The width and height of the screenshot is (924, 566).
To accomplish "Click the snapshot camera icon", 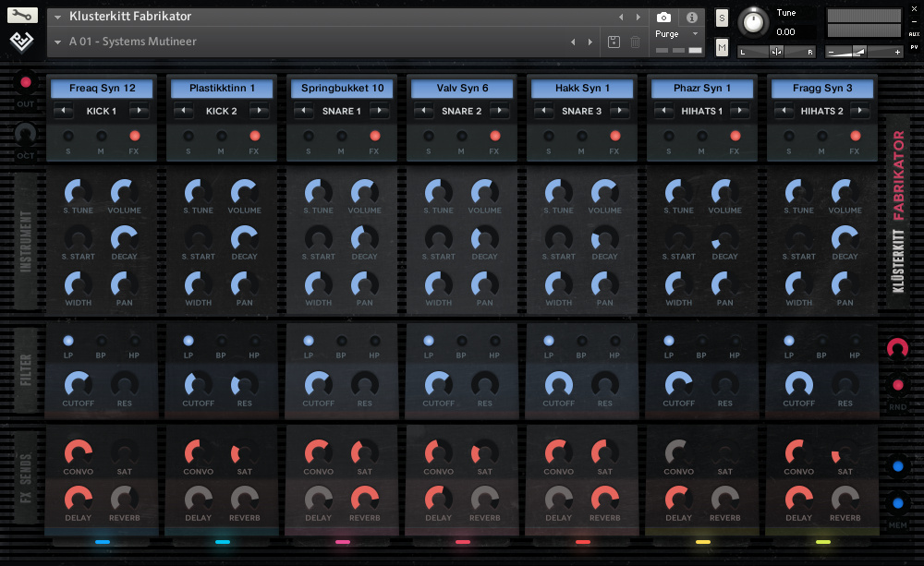I will [663, 18].
